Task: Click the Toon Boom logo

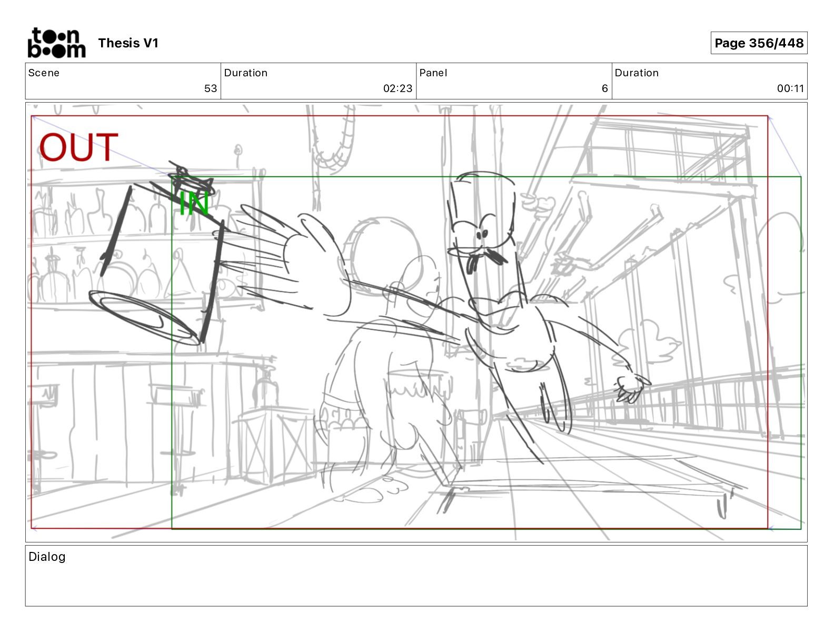Action: (x=56, y=43)
